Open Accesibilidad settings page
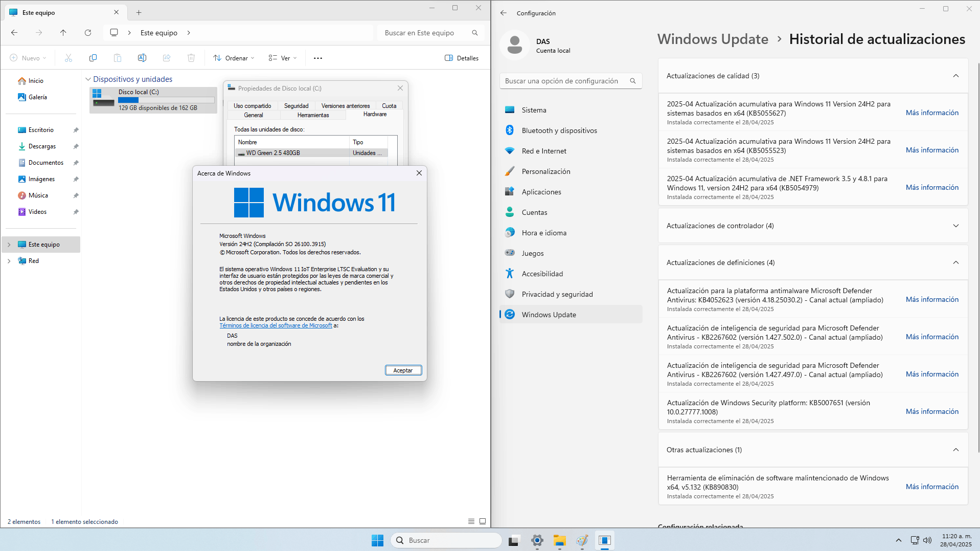The image size is (980, 551). (571, 274)
